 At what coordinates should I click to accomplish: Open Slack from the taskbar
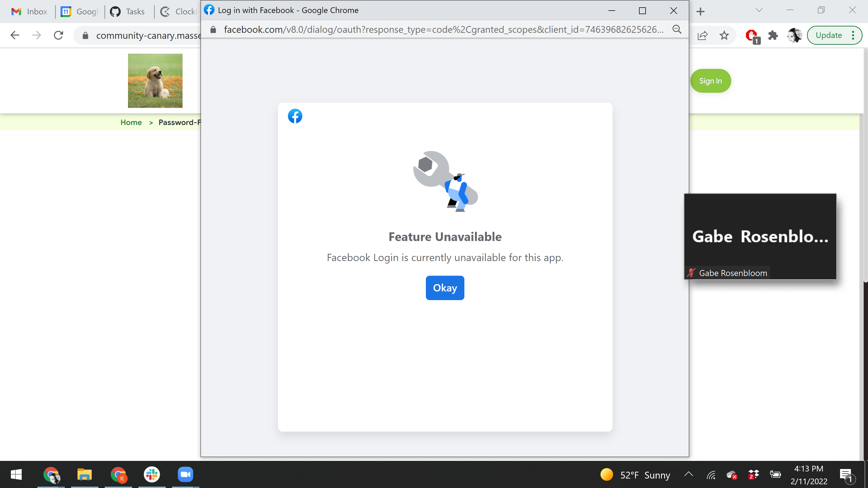[x=151, y=475]
